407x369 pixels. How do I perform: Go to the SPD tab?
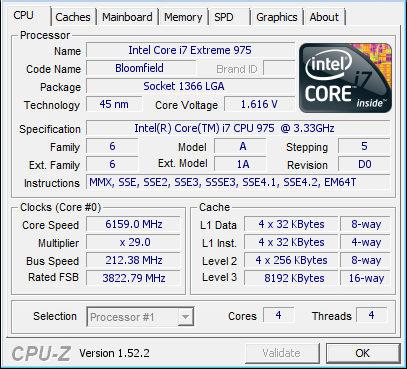point(224,17)
